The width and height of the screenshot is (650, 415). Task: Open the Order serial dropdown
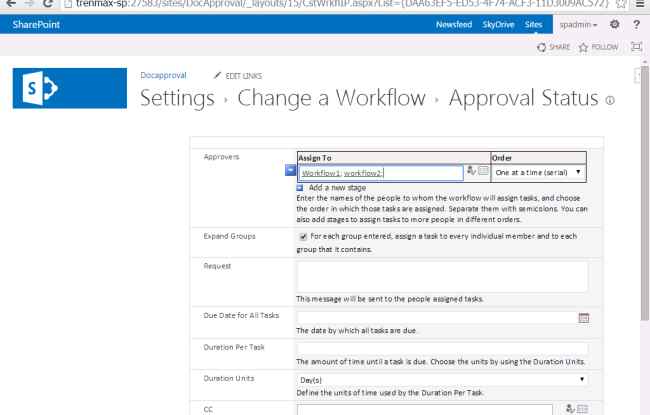point(538,172)
